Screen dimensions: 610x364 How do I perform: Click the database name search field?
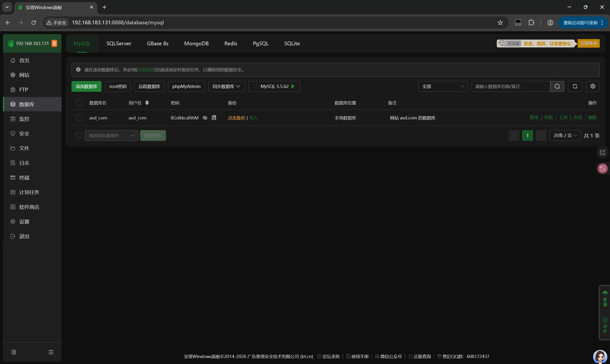coord(511,86)
